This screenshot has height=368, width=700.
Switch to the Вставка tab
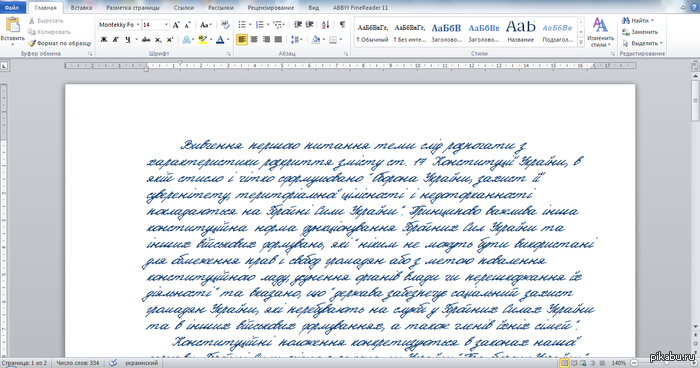81,8
